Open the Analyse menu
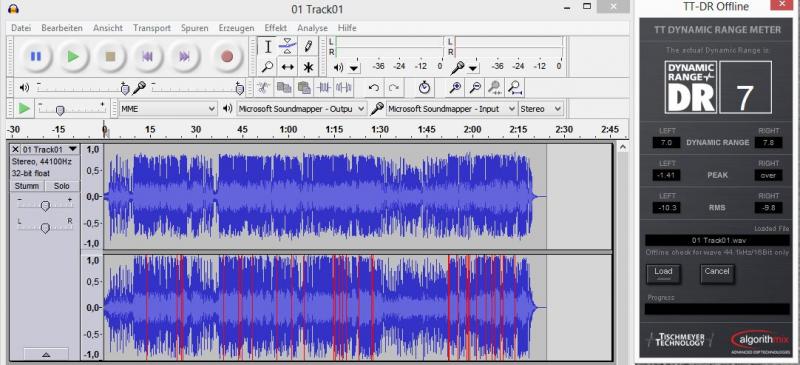 point(312,28)
